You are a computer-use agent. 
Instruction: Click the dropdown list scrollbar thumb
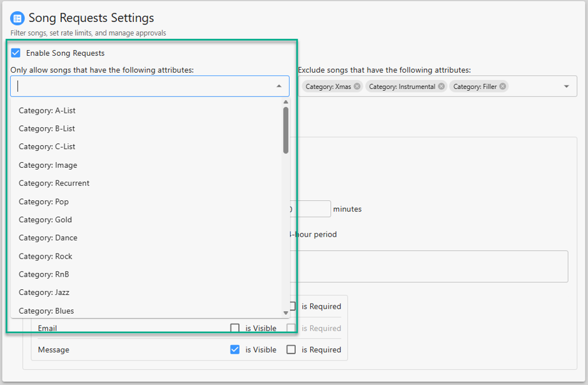[x=286, y=130]
